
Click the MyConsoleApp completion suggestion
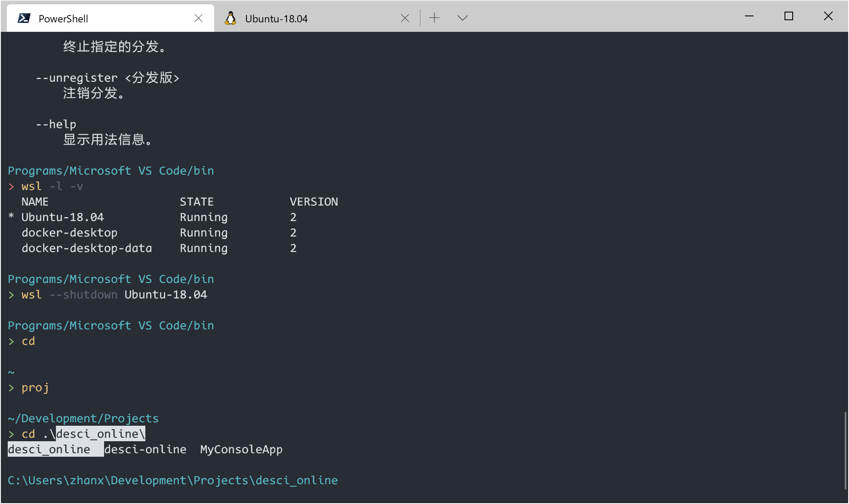[x=241, y=449]
